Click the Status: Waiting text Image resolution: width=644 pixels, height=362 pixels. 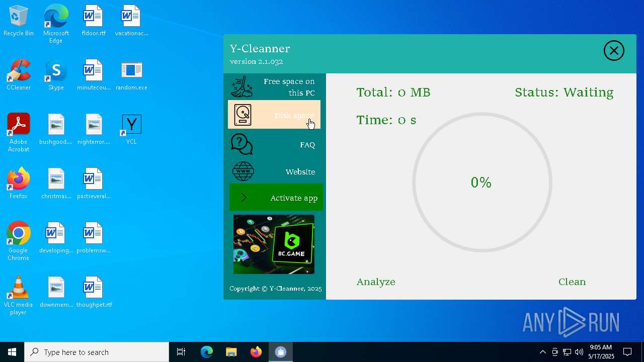coord(564,93)
